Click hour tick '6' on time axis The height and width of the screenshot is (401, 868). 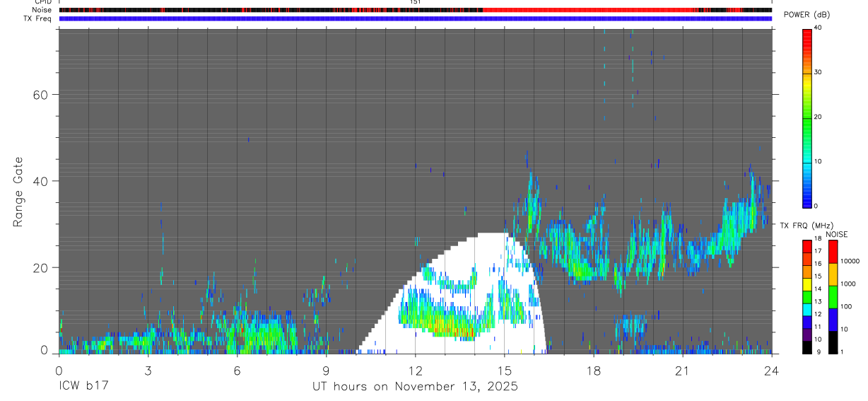click(237, 370)
